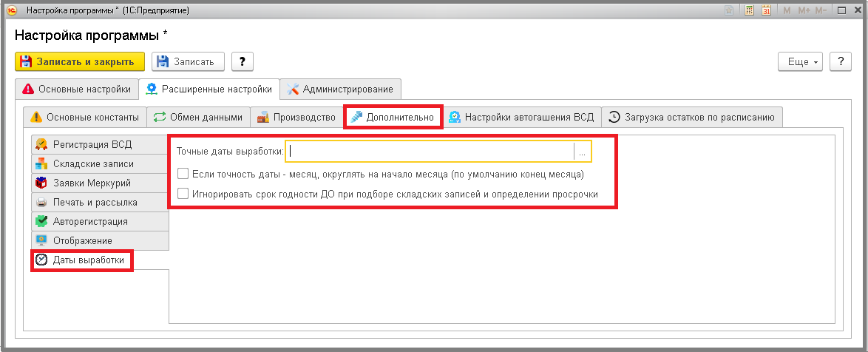Select the Авторегистрация side tab

[x=100, y=221]
